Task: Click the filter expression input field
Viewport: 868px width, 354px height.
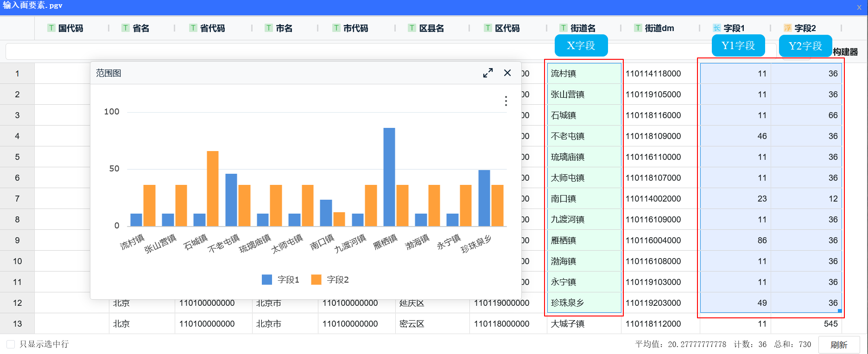Action: [x=278, y=51]
